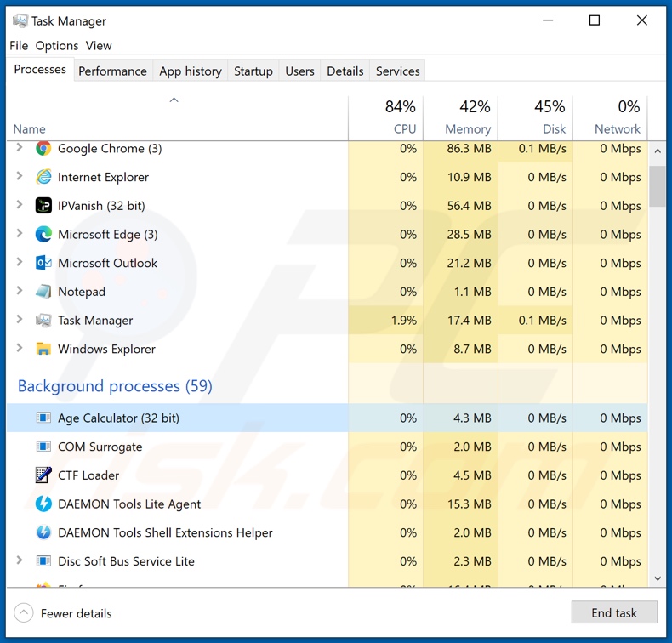Expand the Microsoft Outlook process
Image resolution: width=672 pixels, height=643 pixels.
[20, 262]
